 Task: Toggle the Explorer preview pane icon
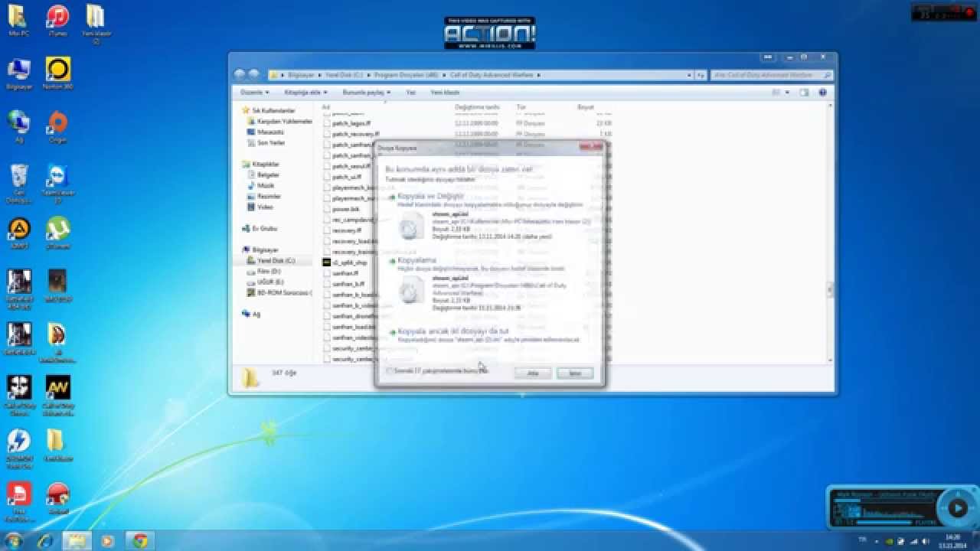pyautogui.click(x=804, y=92)
